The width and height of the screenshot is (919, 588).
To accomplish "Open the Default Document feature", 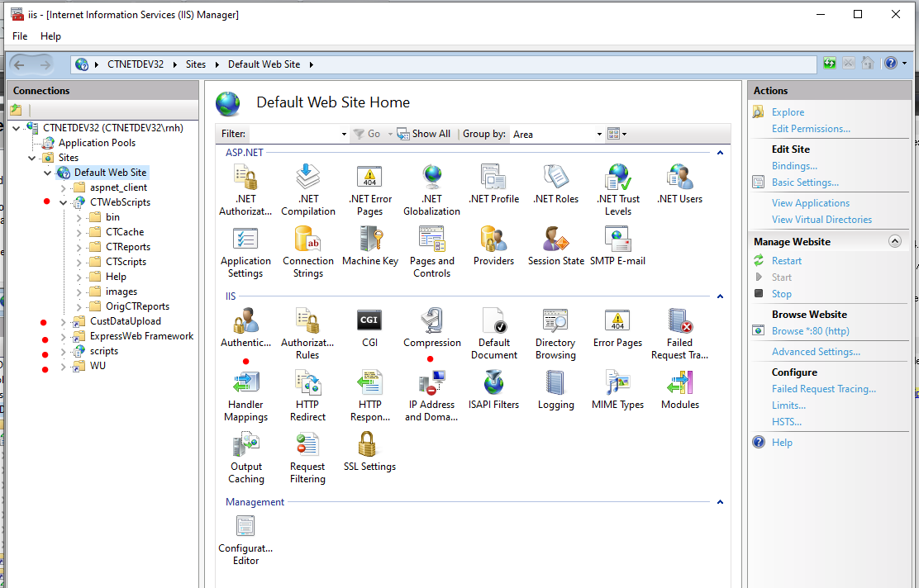I will pos(493,334).
